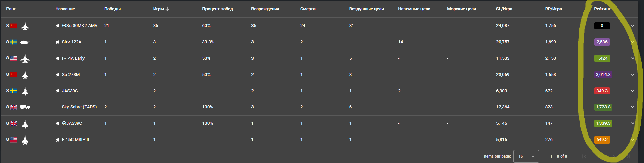Sort by the Процент побед column header
Image resolution: width=644 pixels, height=163 pixels.
(x=217, y=9)
